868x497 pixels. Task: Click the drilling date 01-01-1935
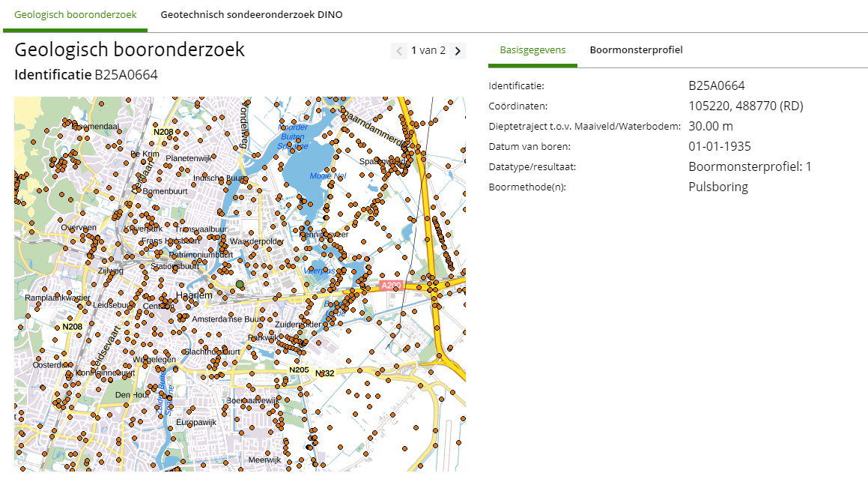pos(719,147)
